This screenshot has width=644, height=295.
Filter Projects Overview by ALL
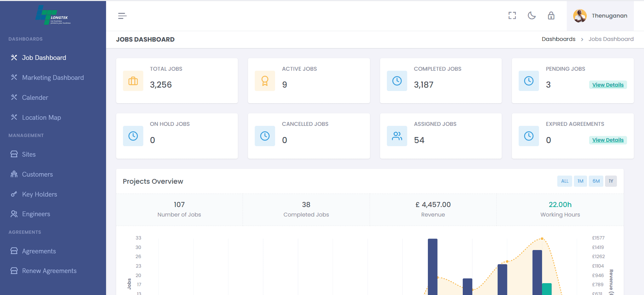[565, 181]
